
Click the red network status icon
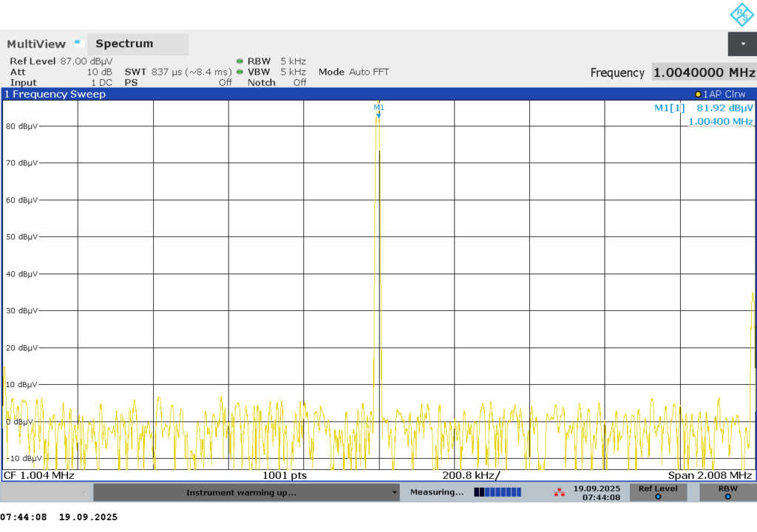560,492
